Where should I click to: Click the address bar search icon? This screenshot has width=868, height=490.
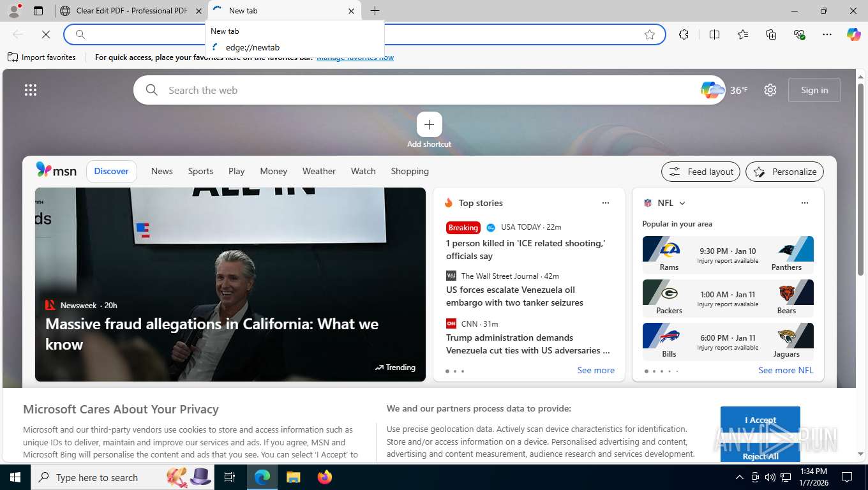[80, 34]
